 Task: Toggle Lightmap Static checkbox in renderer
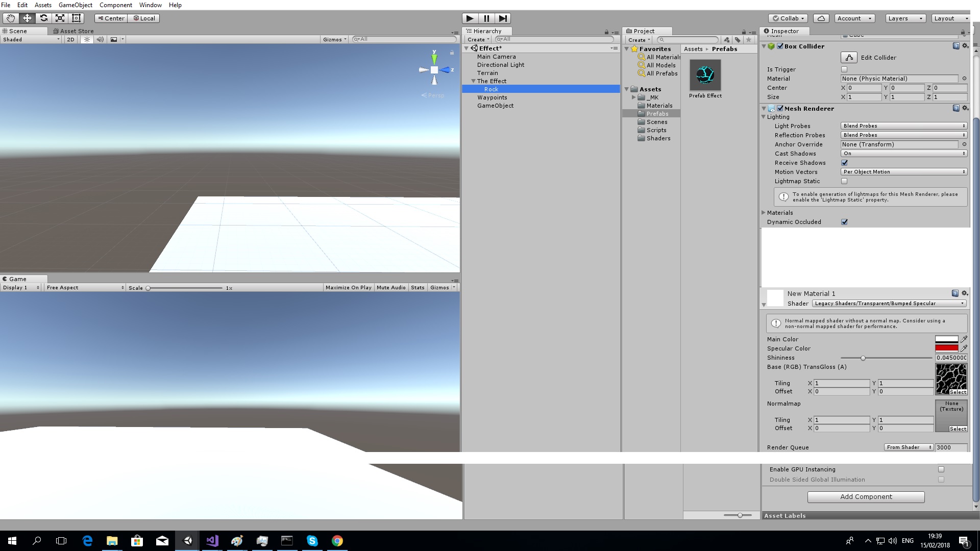(844, 181)
